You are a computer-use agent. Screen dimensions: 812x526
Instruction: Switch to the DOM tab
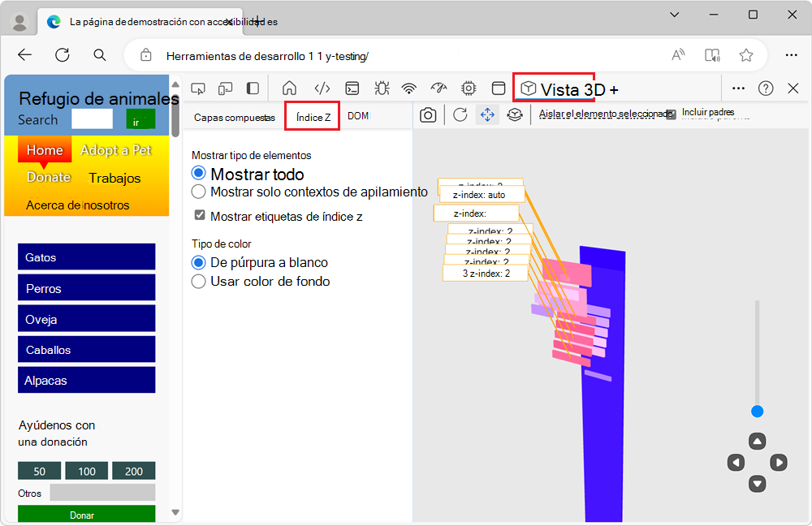click(358, 116)
